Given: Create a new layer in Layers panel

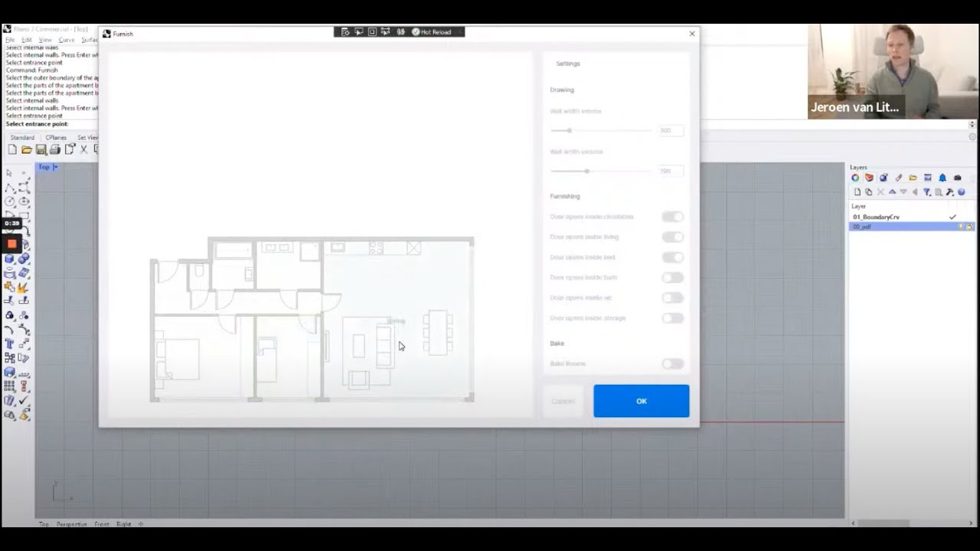Looking at the screenshot, I should (x=857, y=192).
